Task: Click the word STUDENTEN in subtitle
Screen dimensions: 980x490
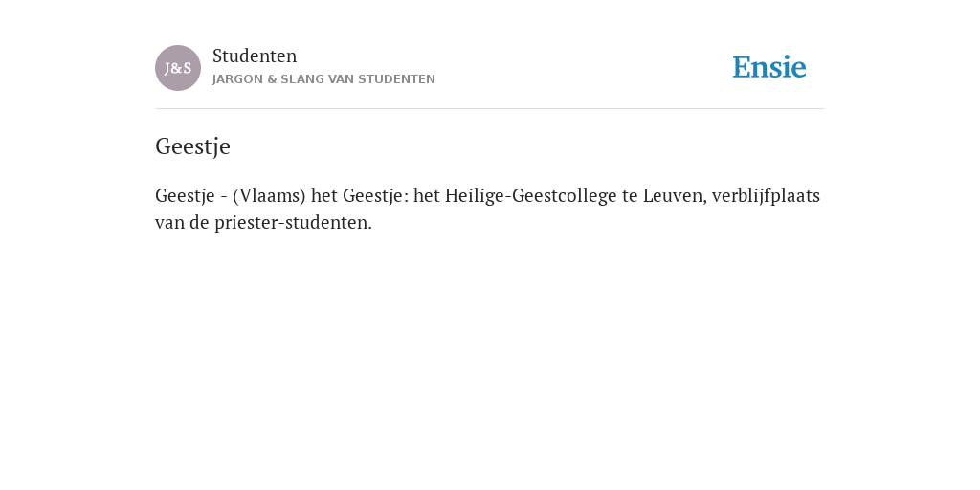Action: pos(397,79)
